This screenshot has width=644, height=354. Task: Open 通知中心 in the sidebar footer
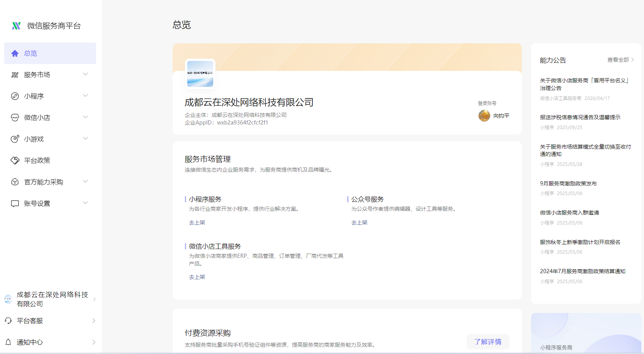coord(50,342)
